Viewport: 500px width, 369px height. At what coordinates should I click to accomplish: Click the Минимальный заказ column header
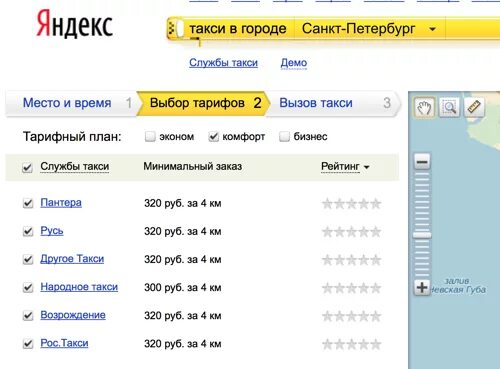(193, 166)
